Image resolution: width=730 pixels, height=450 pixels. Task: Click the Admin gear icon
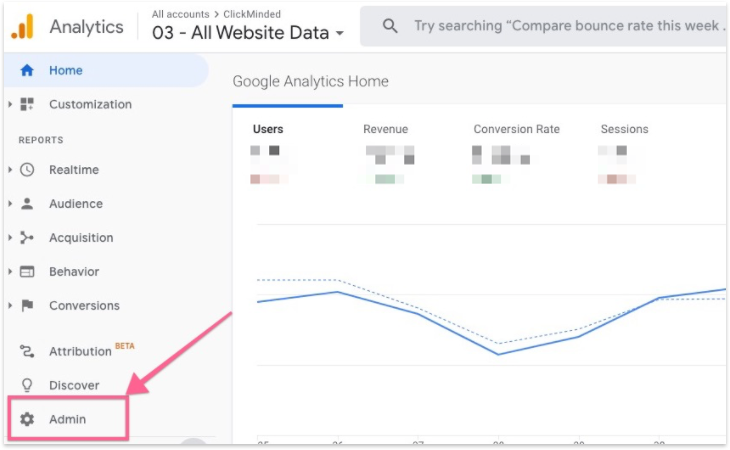pos(27,419)
